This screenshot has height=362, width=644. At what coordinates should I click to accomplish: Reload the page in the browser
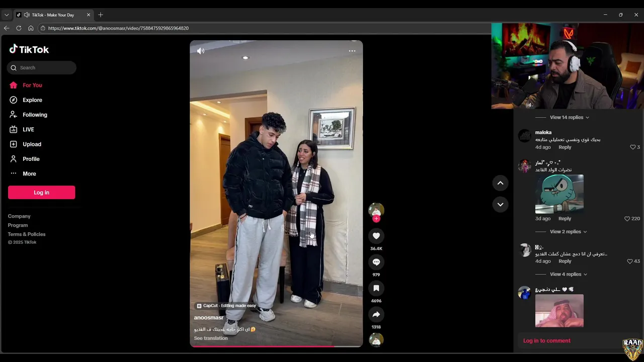pos(19,28)
